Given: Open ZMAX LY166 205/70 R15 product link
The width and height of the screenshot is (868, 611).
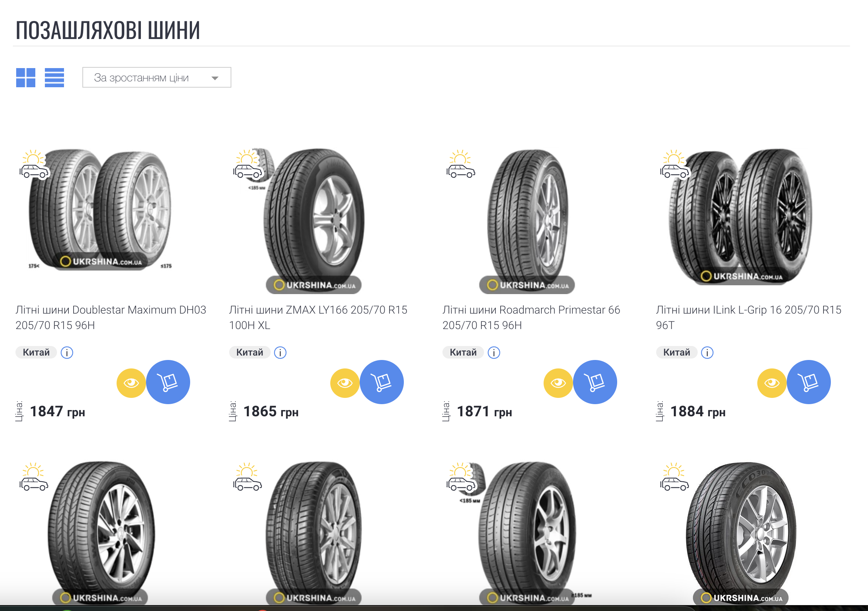Looking at the screenshot, I should 318,317.
